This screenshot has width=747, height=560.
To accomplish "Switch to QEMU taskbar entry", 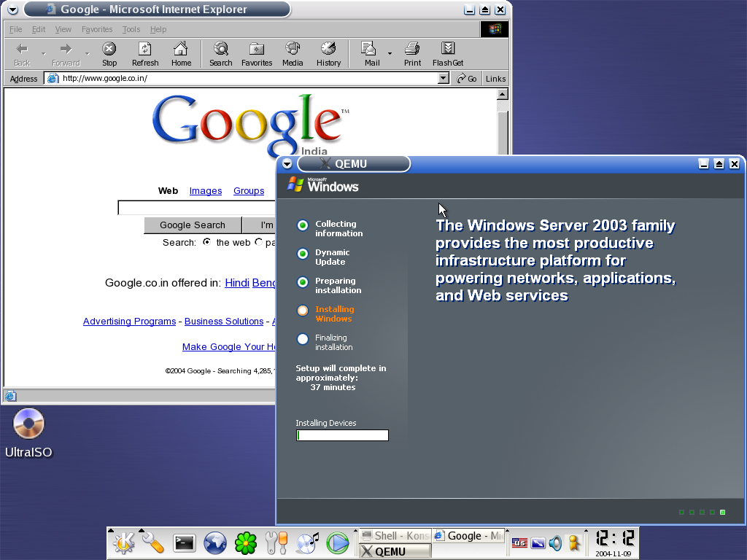I will pyautogui.click(x=395, y=551).
